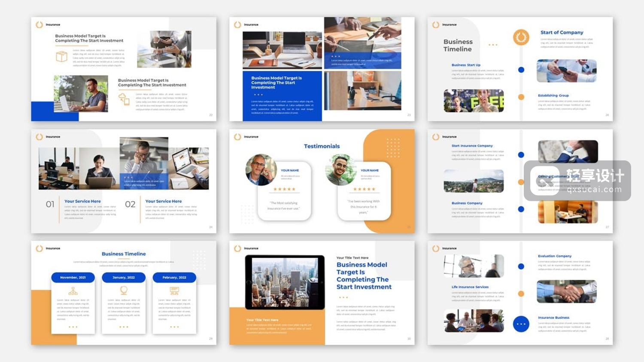
Task: Click the number 01 on the services slide
Action: click(x=50, y=204)
